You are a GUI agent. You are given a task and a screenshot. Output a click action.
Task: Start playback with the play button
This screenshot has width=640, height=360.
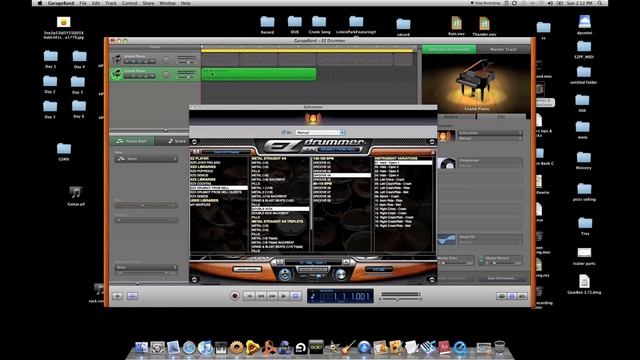(x=284, y=296)
